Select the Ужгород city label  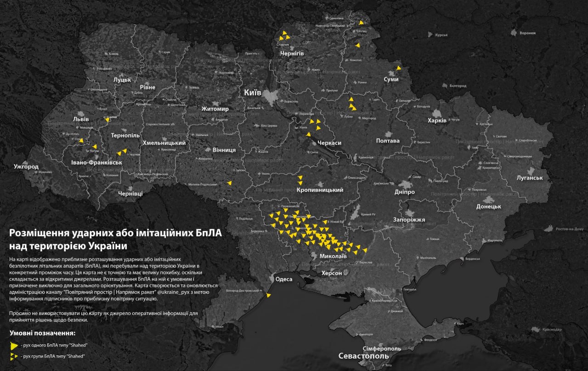tap(26, 166)
